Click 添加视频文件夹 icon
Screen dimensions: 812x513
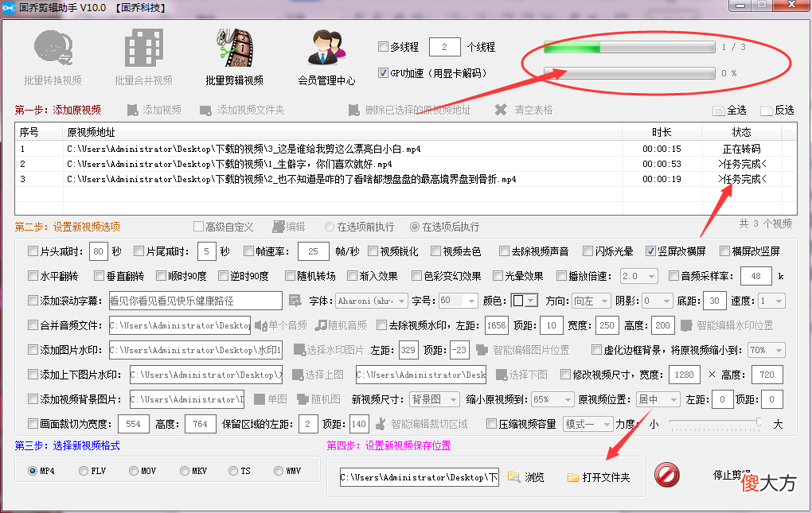tap(205, 110)
